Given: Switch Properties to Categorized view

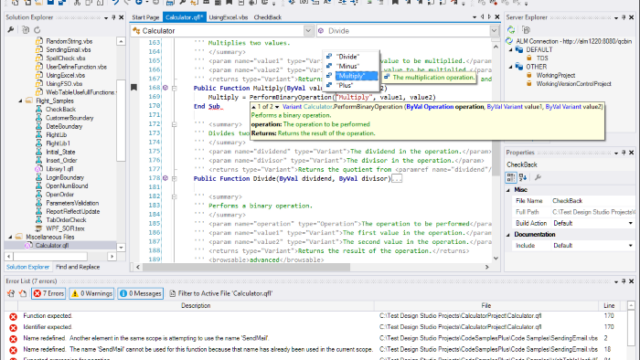Looking at the screenshot, I should pyautogui.click(x=511, y=177).
